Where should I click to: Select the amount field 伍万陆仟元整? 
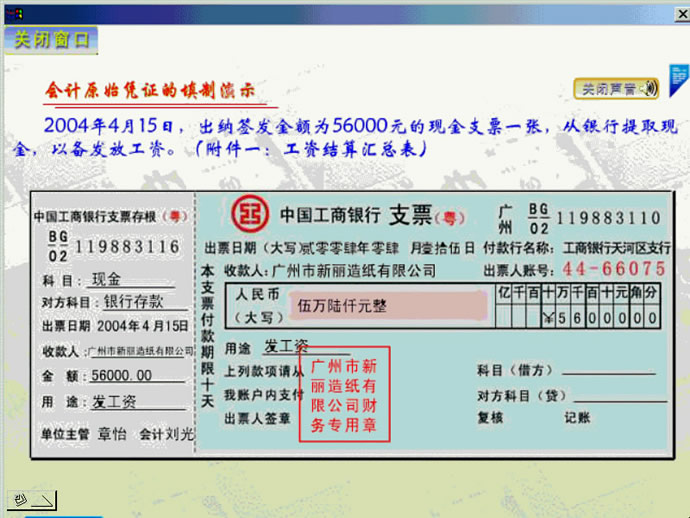[389, 305]
